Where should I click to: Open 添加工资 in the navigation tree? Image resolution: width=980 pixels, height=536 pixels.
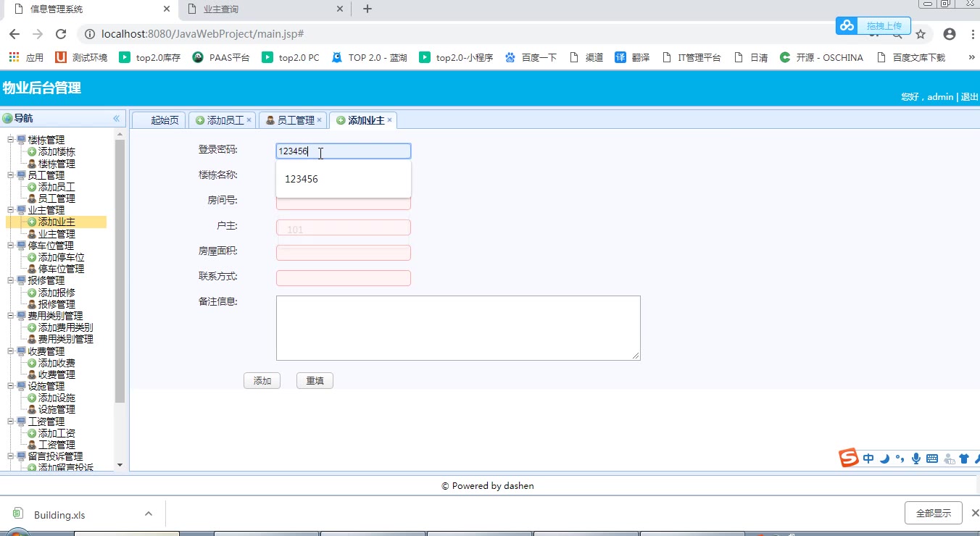[57, 433]
